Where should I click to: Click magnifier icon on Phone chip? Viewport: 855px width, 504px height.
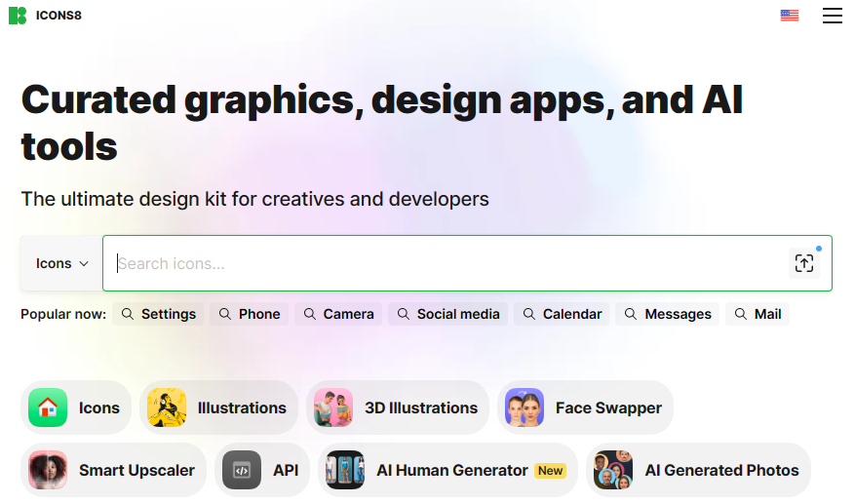224,314
